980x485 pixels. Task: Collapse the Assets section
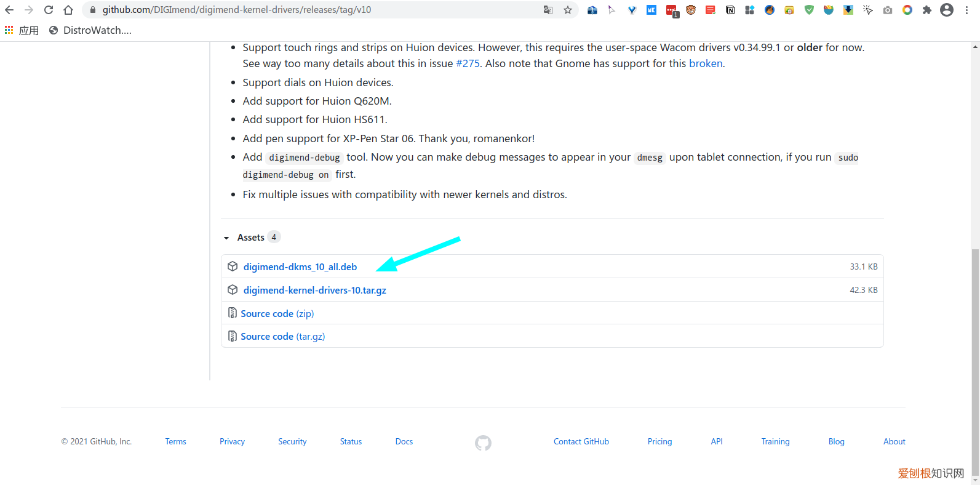point(227,238)
